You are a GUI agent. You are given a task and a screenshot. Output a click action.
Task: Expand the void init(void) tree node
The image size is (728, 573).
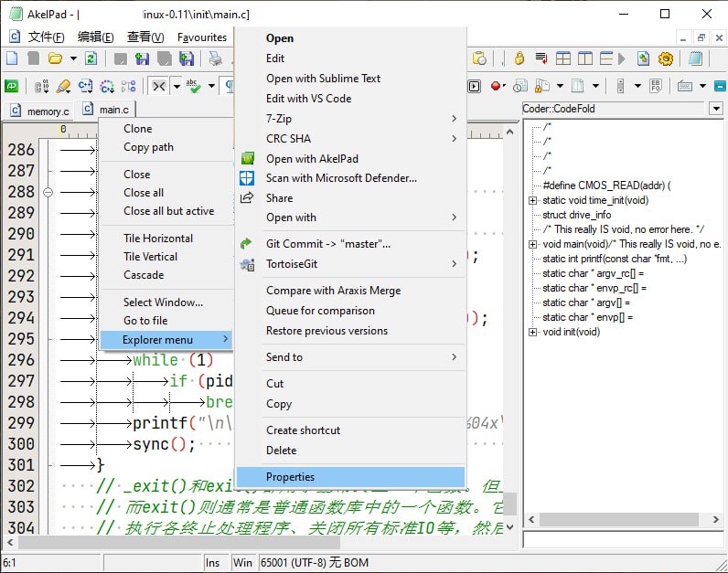click(532, 332)
